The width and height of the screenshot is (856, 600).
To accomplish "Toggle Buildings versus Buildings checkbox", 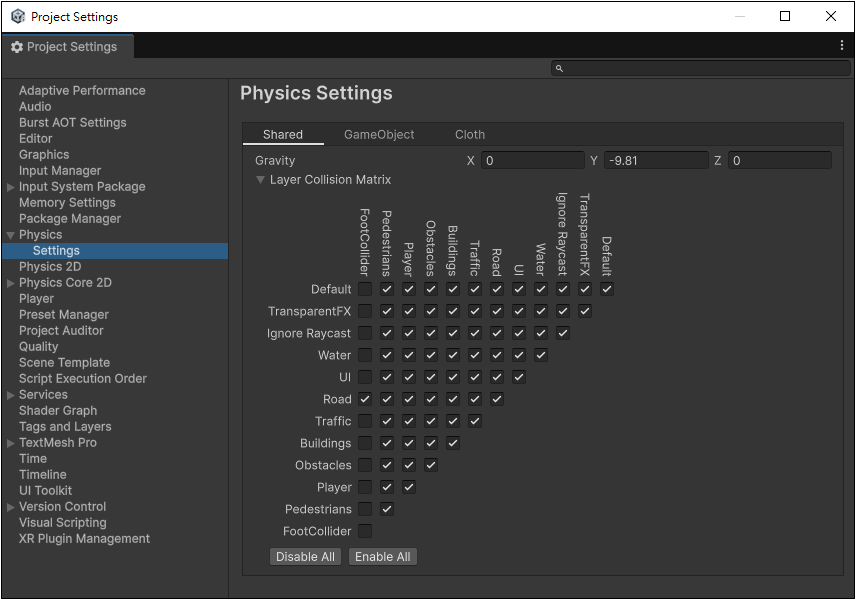I will pos(453,443).
